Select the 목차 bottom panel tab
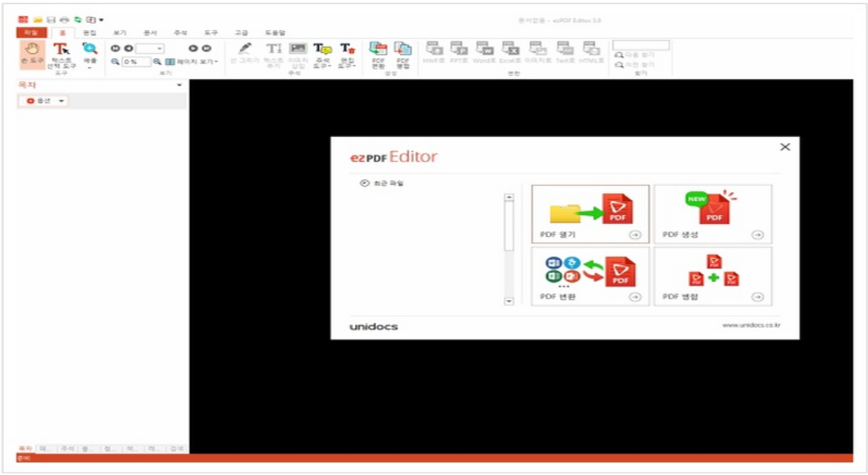Image resolution: width=868 pixels, height=475 pixels. tap(25, 448)
